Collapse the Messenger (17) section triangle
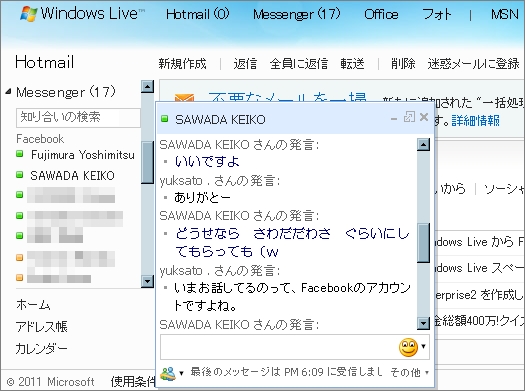The width and height of the screenshot is (525, 391). [8, 91]
